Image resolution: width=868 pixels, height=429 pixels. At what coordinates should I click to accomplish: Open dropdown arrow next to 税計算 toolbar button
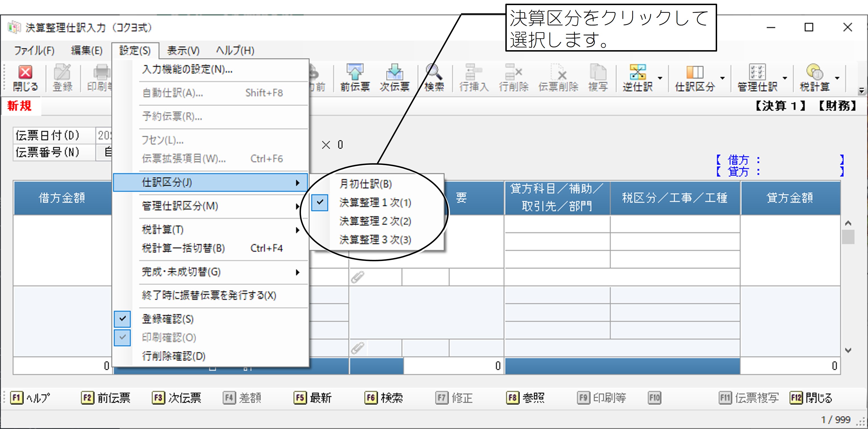[837, 78]
